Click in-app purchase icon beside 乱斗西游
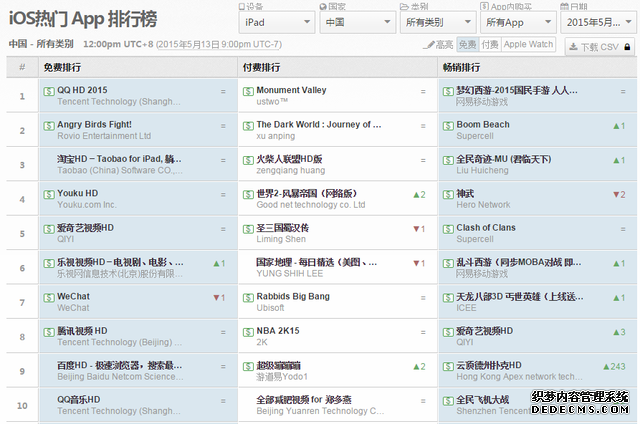Viewport: 640px width, 424px height. [x=448, y=263]
